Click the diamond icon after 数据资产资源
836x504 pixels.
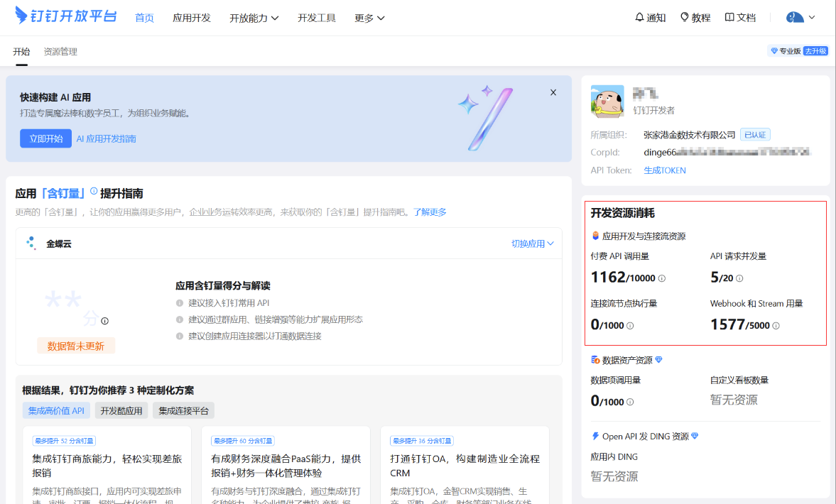pos(659,360)
